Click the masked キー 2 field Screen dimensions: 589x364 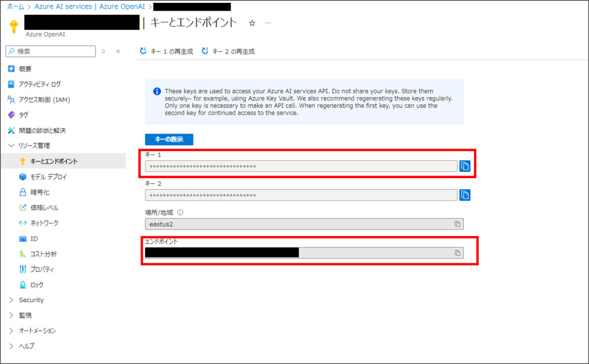coord(301,195)
